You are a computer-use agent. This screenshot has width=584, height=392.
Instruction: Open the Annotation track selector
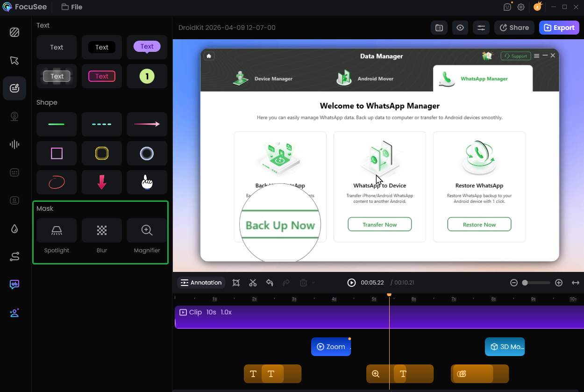[x=201, y=283]
